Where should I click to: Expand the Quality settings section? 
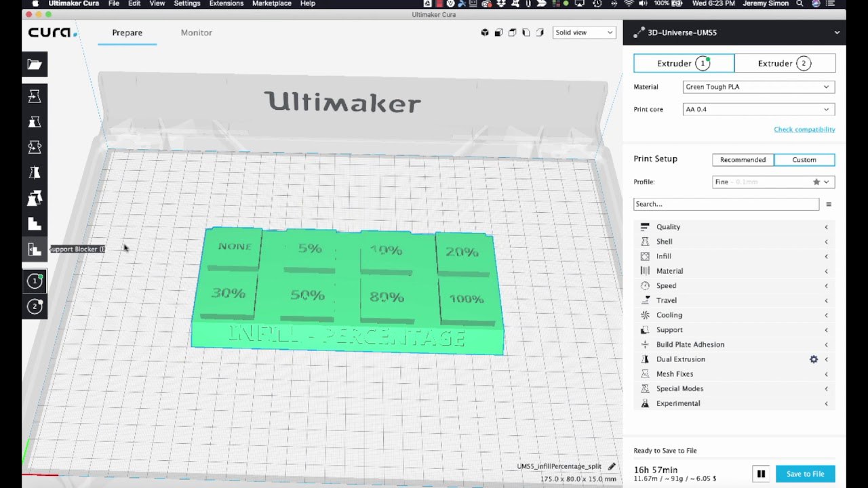(734, 227)
